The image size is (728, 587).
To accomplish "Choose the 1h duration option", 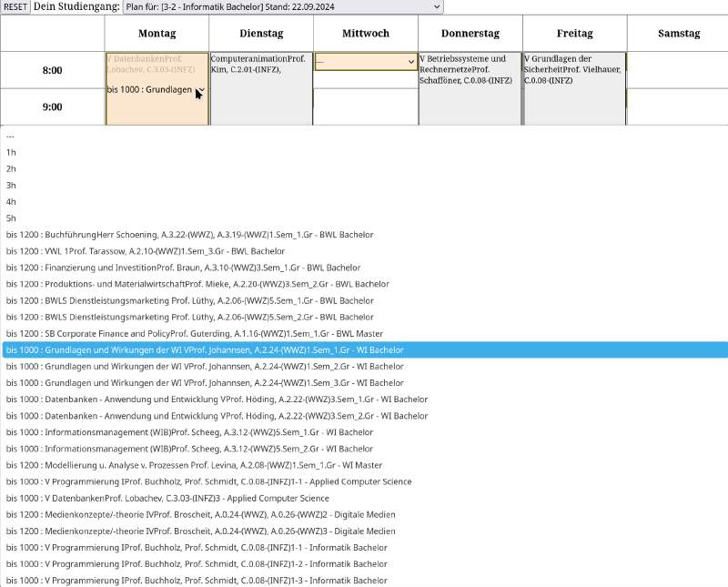I will (11, 153).
